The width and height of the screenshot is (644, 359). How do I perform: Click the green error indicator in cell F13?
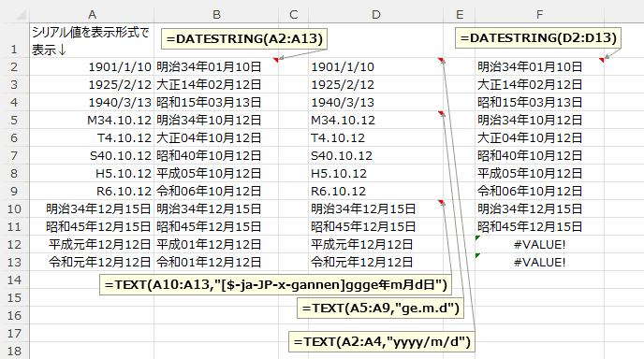(x=477, y=255)
